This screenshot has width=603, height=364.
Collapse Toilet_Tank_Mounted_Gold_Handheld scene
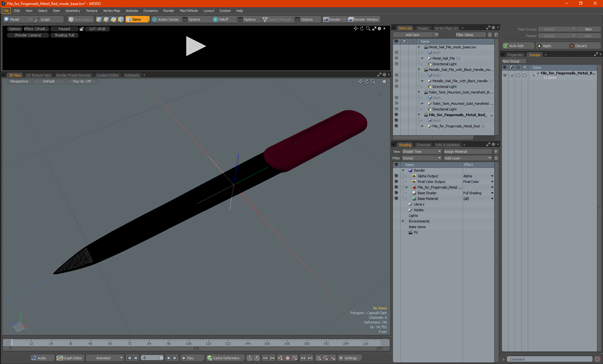click(x=419, y=92)
